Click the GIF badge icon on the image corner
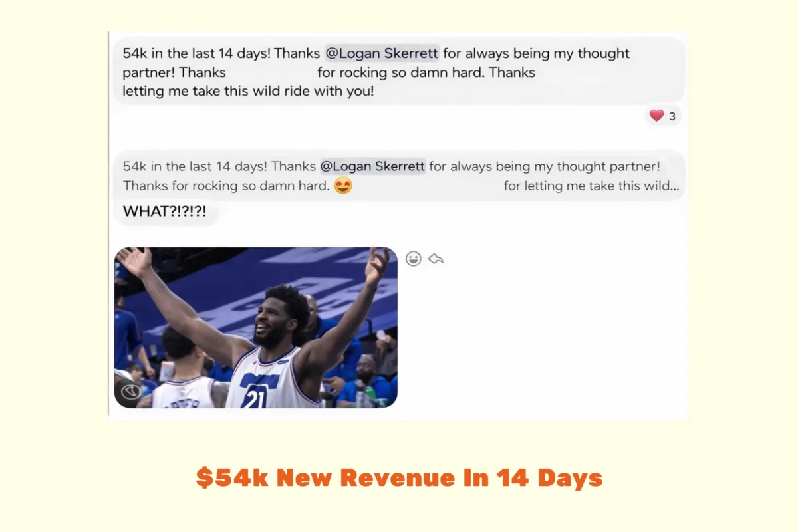The height and width of the screenshot is (532, 798). pos(130,392)
